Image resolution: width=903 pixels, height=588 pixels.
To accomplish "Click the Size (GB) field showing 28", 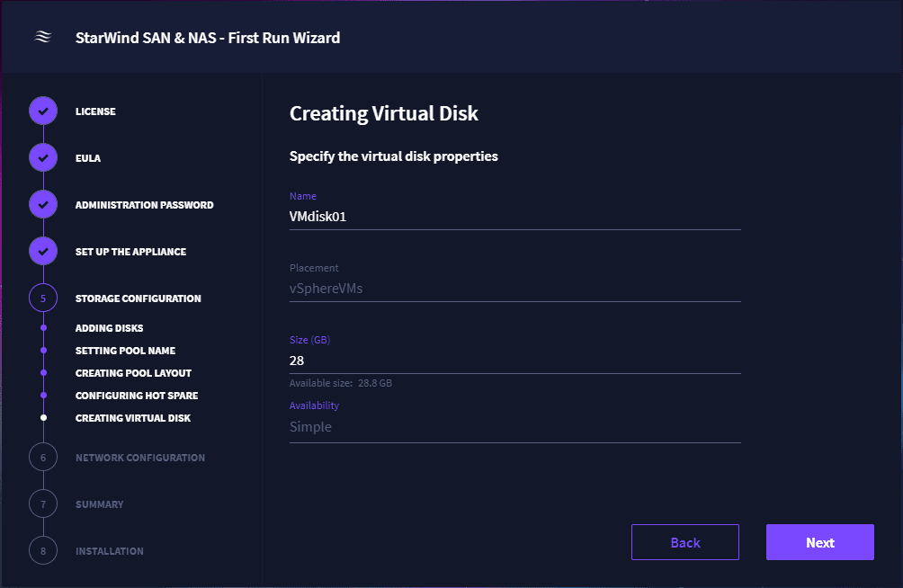I will pos(514,360).
